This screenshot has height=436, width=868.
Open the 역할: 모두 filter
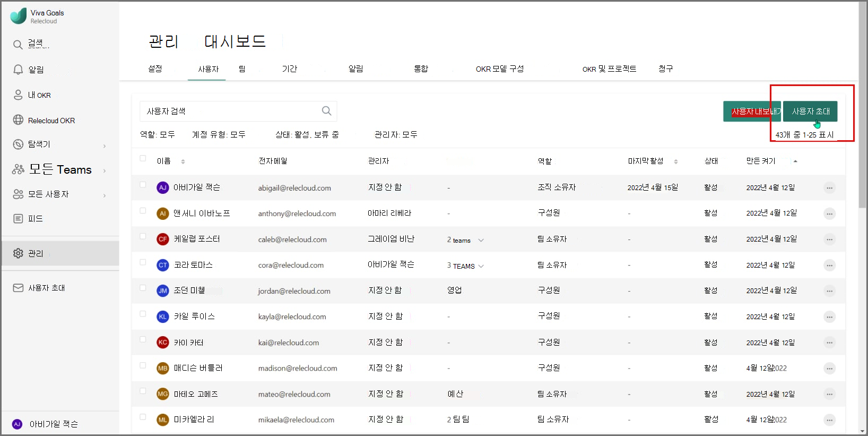(x=158, y=134)
